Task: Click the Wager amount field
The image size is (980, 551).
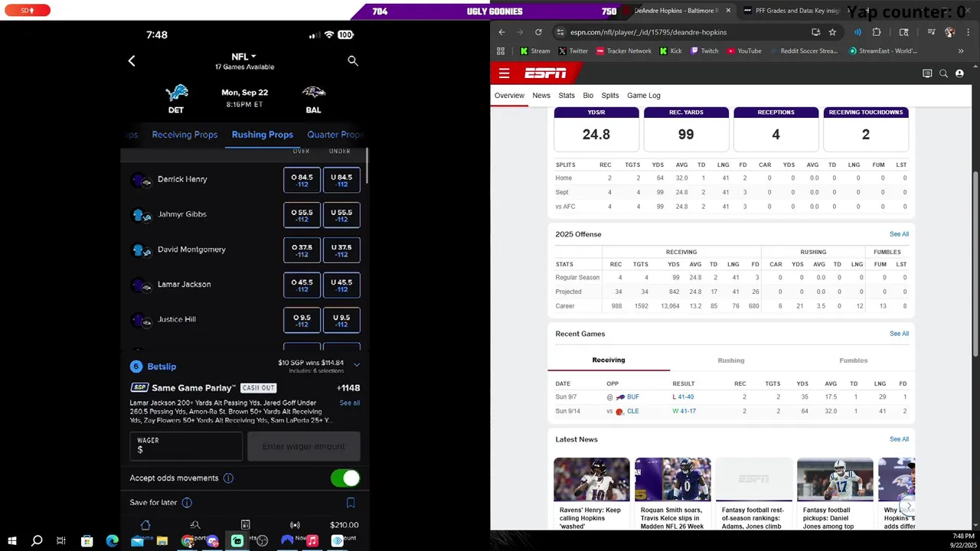Action: click(x=186, y=446)
